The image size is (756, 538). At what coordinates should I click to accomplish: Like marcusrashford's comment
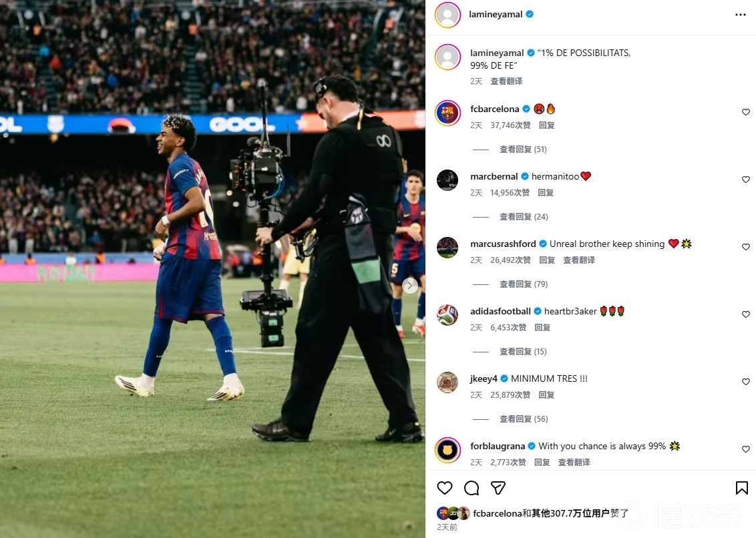coord(746,247)
